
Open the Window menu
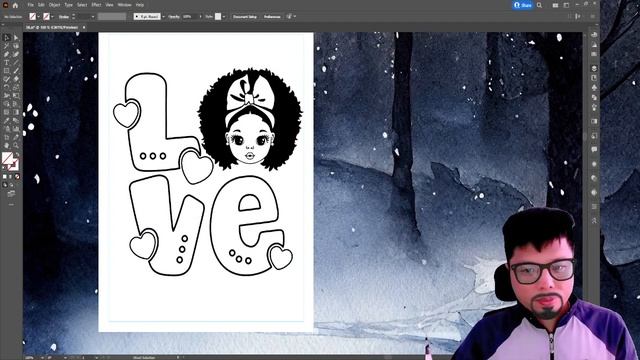(124, 5)
